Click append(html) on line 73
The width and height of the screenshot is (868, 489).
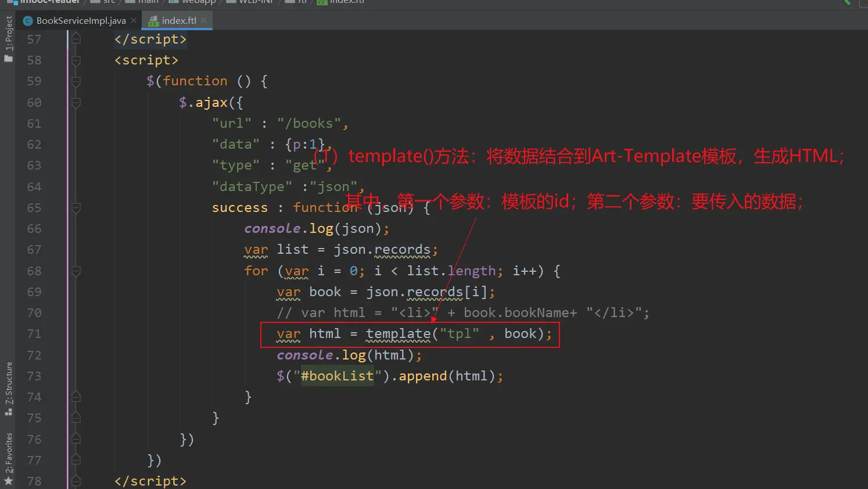(447, 376)
